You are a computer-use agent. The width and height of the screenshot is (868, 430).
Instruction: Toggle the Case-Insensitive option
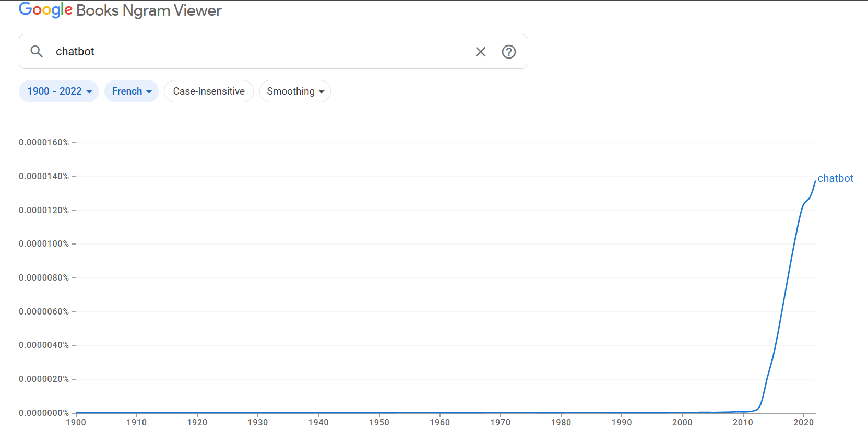pyautogui.click(x=209, y=91)
